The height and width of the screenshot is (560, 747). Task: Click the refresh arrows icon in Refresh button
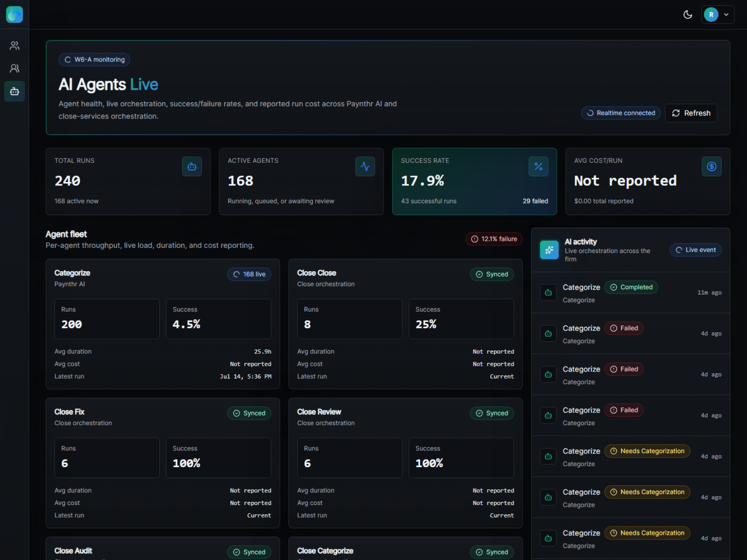676,113
